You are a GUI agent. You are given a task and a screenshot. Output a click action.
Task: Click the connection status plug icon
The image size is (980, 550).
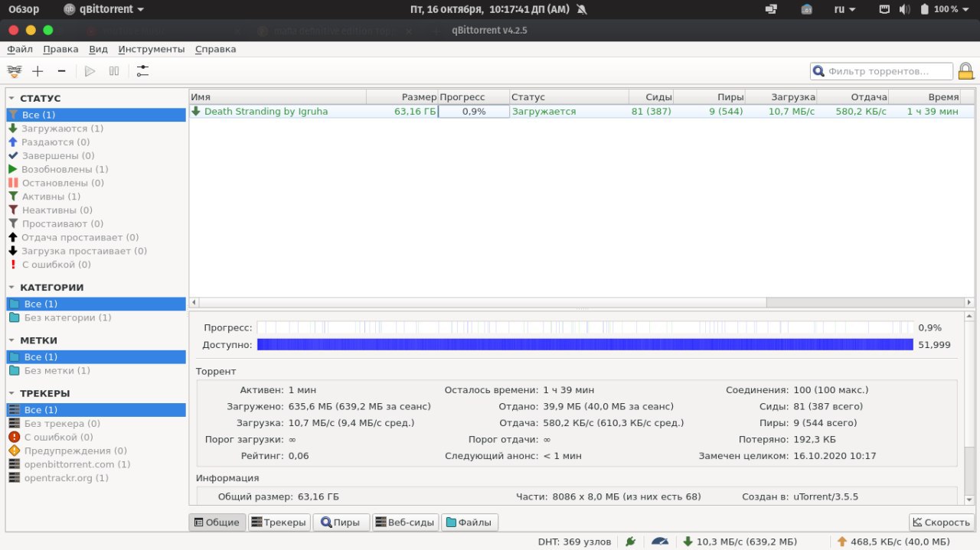(630, 542)
